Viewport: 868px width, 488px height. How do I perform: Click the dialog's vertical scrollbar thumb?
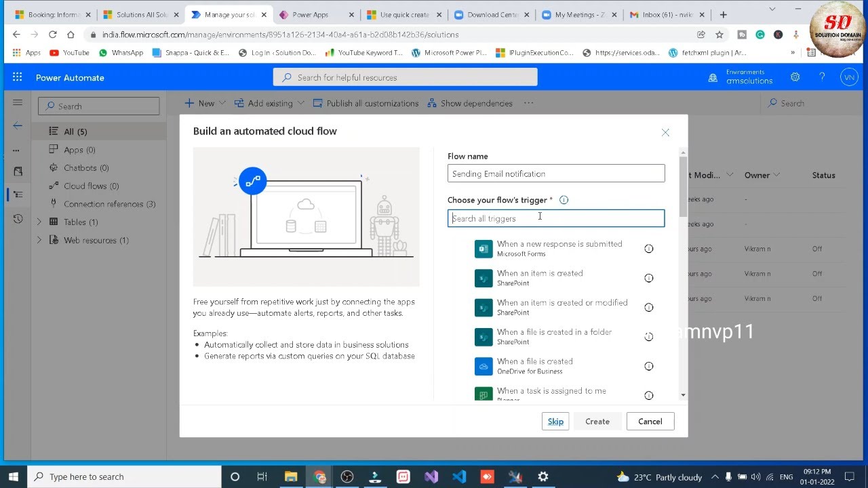(683, 186)
